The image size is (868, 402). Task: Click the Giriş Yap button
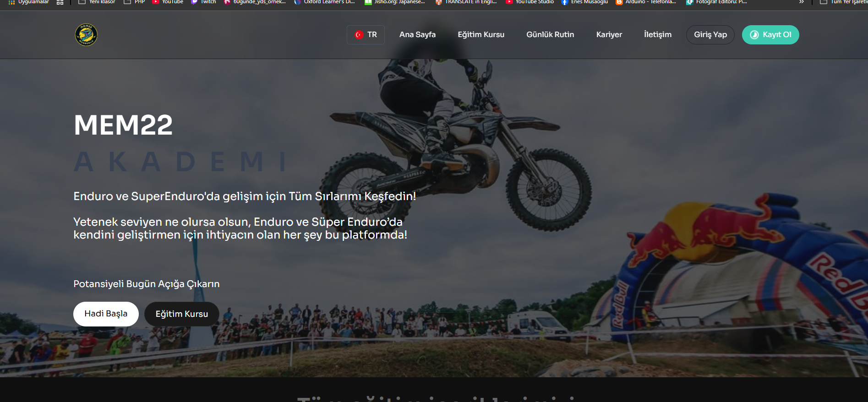coord(710,35)
